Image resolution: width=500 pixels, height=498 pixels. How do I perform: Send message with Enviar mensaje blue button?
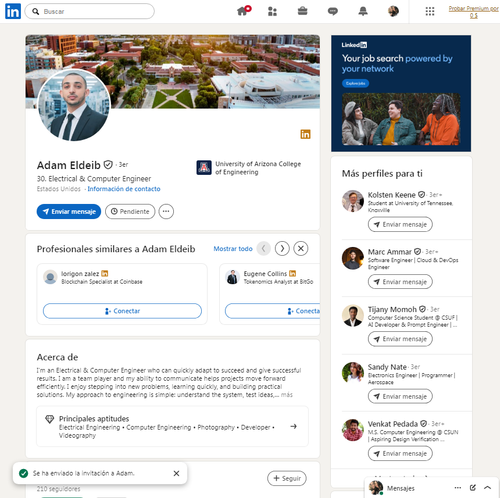point(69,211)
